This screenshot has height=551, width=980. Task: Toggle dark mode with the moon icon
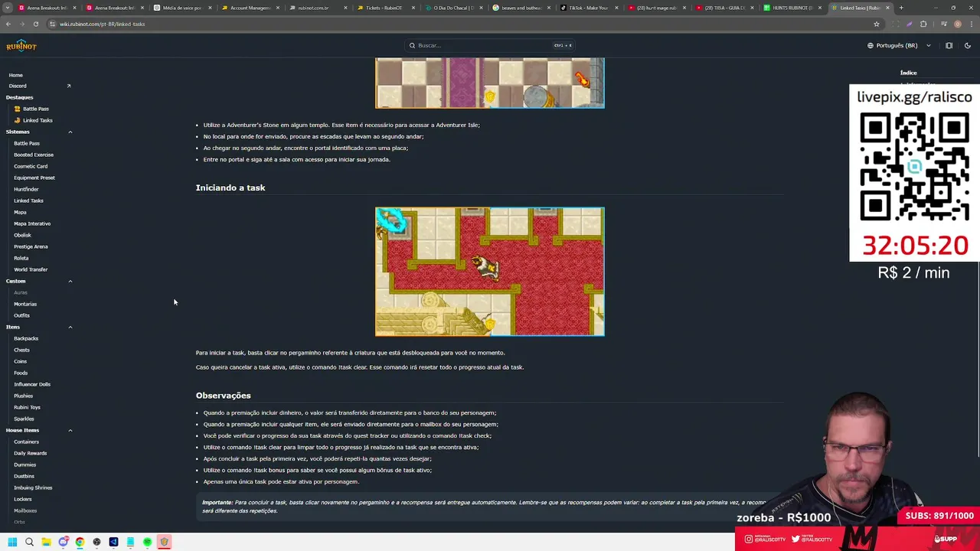tap(968, 45)
